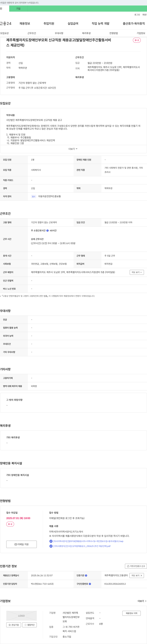Click 주 5일 근무 value in 근무 형태 row
This screenshot has height=644, width=147.
coord(110,256)
